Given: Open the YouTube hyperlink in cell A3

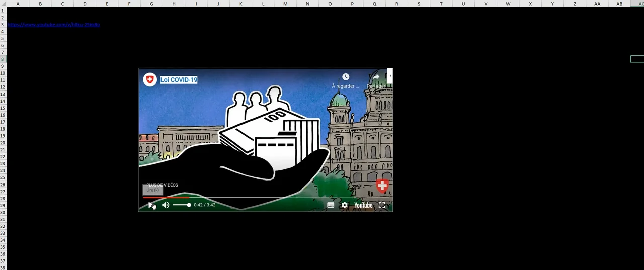Looking at the screenshot, I should coord(53,25).
